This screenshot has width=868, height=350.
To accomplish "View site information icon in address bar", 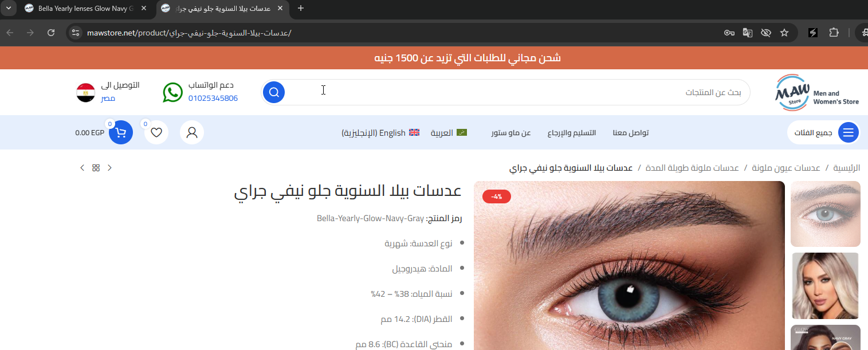I will coord(76,33).
